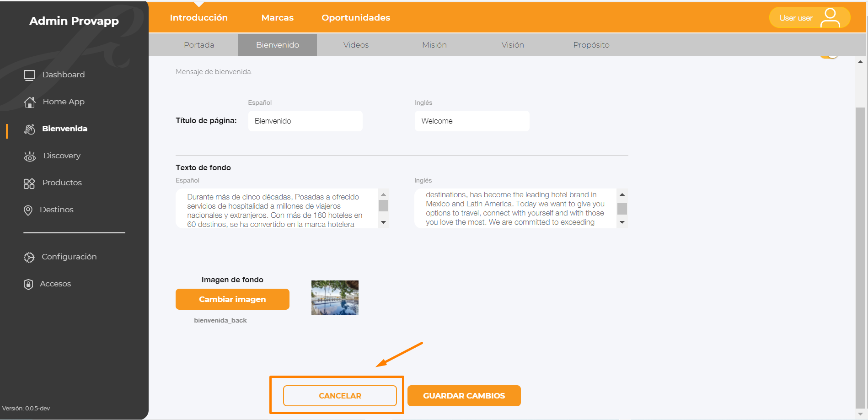Click the user avatar icon
The width and height of the screenshot is (868, 420).
[830, 18]
